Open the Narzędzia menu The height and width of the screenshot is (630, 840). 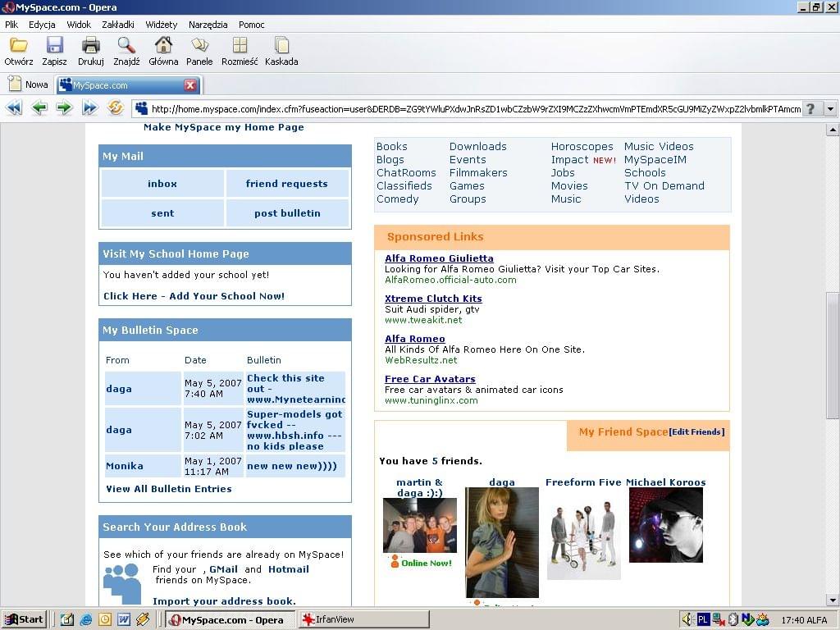[208, 25]
